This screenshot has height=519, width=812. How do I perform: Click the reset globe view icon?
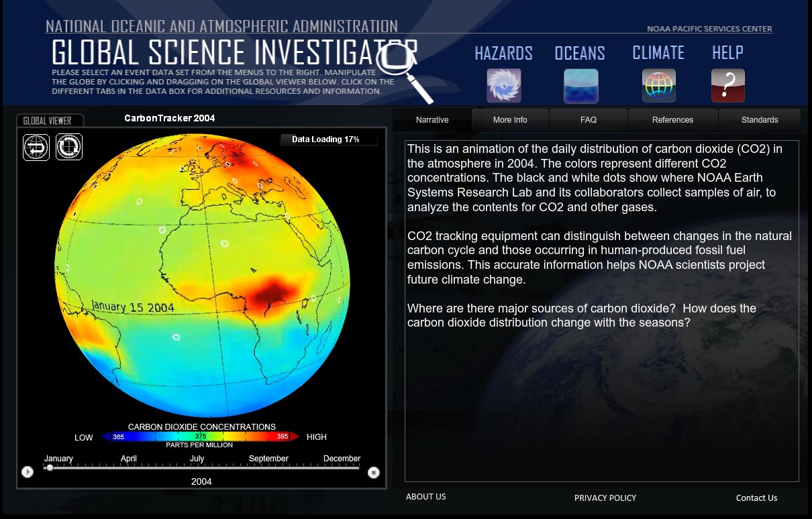[36, 147]
